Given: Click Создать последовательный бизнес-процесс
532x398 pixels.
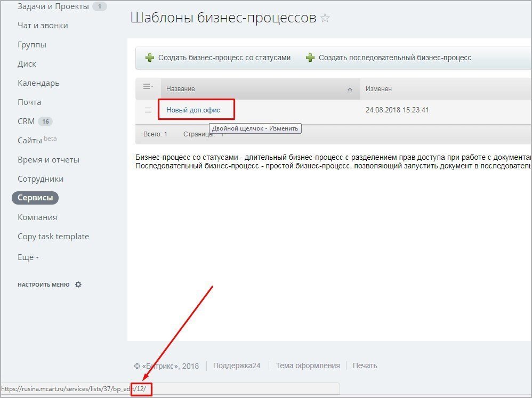Looking at the screenshot, I should click(x=394, y=58).
